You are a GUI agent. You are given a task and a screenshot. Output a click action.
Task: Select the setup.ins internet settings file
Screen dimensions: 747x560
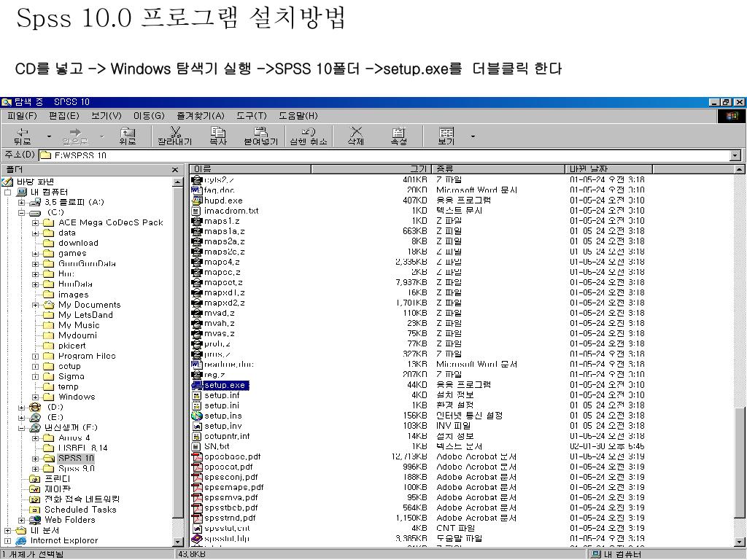[223, 416]
